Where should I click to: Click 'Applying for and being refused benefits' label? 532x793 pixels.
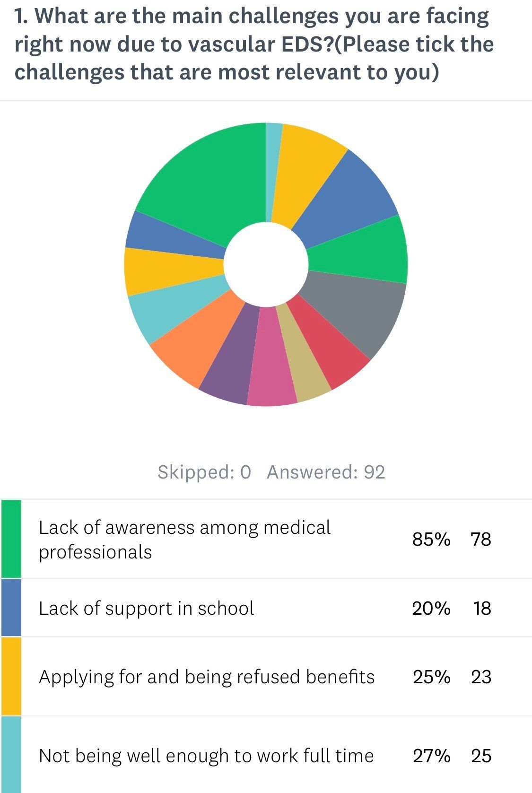point(207,677)
